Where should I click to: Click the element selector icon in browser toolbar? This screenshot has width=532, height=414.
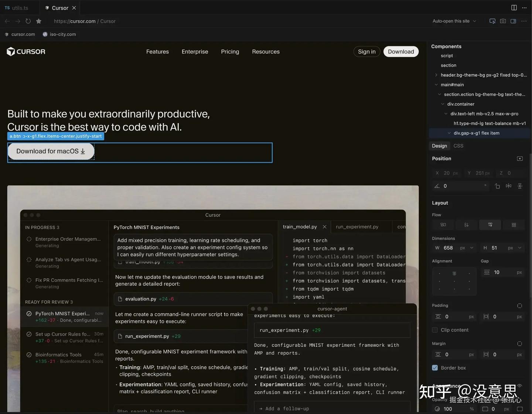tap(492, 21)
